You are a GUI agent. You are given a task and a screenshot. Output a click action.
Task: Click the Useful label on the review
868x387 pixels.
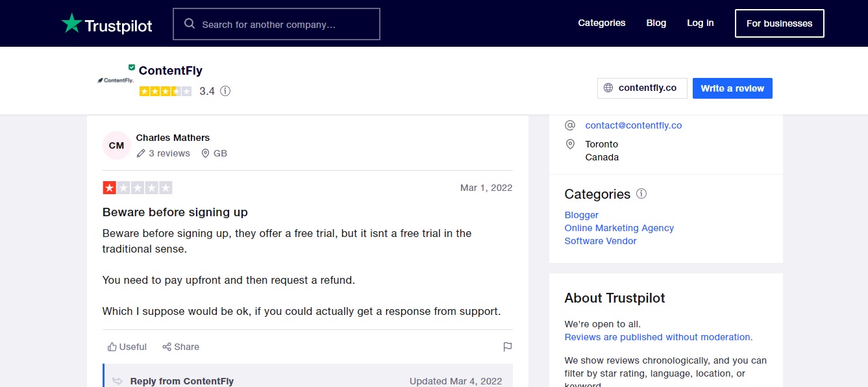pyautogui.click(x=133, y=347)
